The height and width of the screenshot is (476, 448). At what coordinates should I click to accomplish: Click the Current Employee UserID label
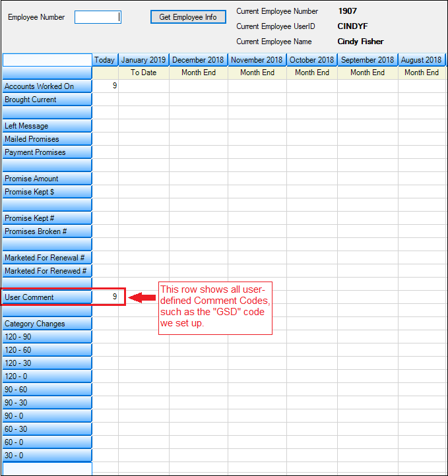pyautogui.click(x=276, y=26)
